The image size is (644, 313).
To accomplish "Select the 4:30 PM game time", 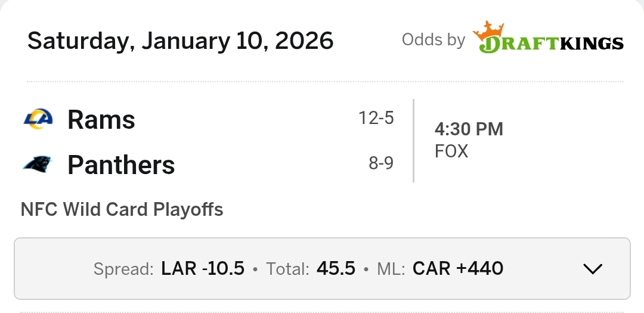I will 469,129.
